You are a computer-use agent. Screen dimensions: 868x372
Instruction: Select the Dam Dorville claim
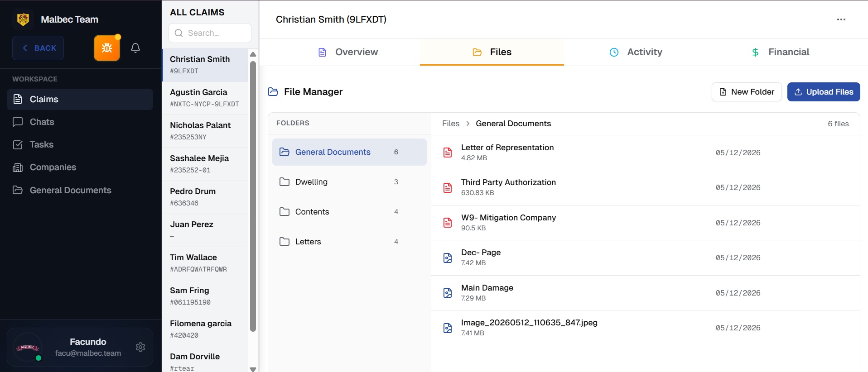(205, 359)
